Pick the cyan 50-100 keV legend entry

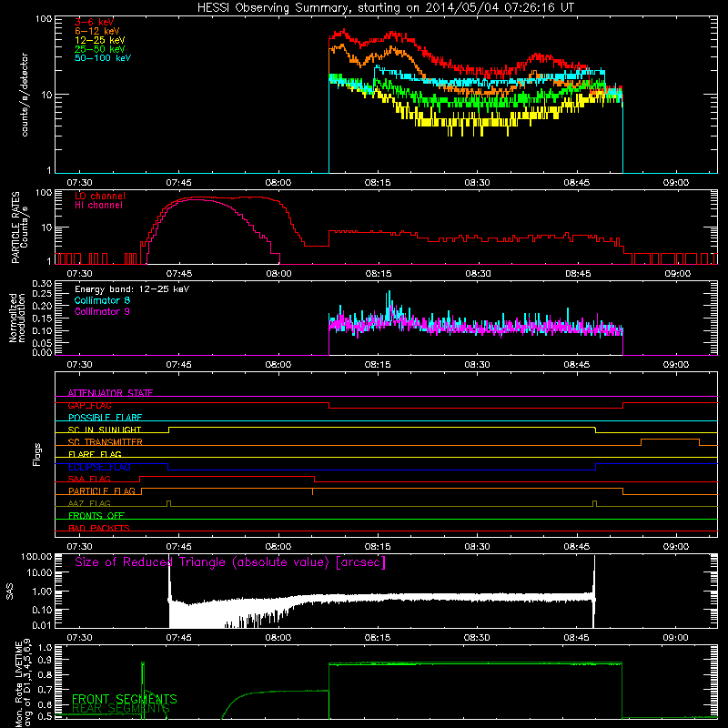tap(103, 58)
